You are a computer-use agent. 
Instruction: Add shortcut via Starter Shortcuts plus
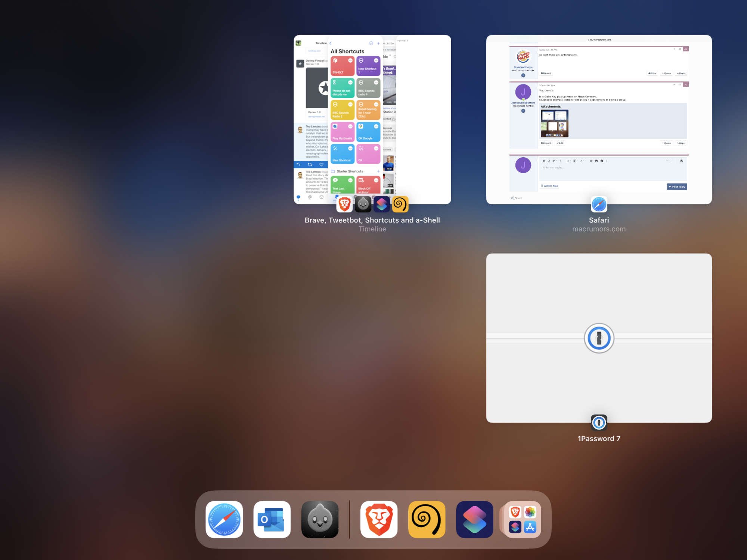pos(378,171)
